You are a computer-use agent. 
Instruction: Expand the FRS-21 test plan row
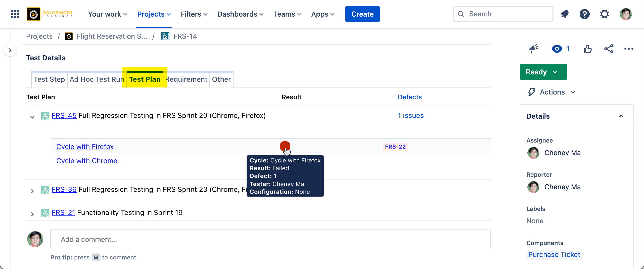(x=32, y=214)
